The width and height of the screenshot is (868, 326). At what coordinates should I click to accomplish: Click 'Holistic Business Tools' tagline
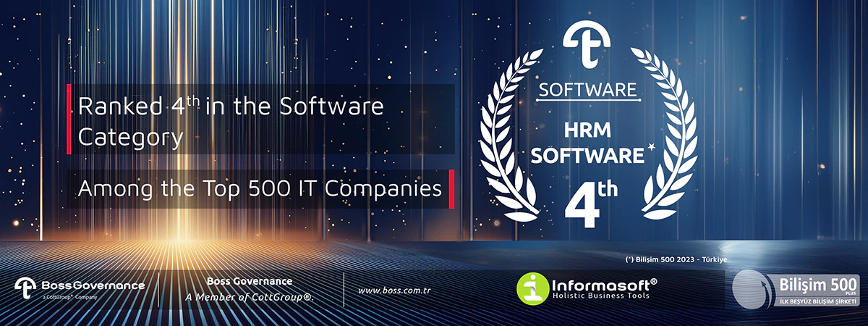tap(603, 296)
